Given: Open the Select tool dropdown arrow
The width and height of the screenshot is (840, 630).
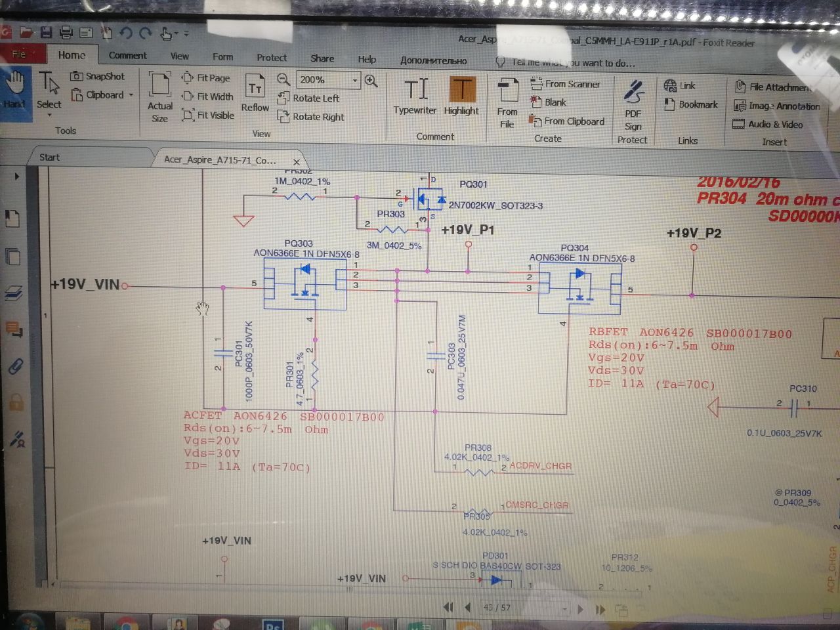Looking at the screenshot, I should [49, 116].
